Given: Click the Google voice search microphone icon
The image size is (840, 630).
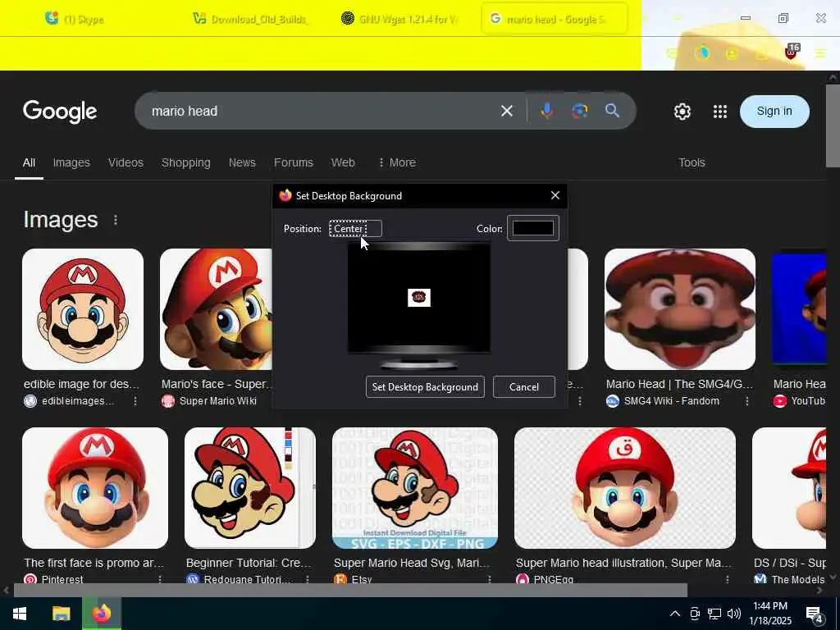Looking at the screenshot, I should coord(546,111).
